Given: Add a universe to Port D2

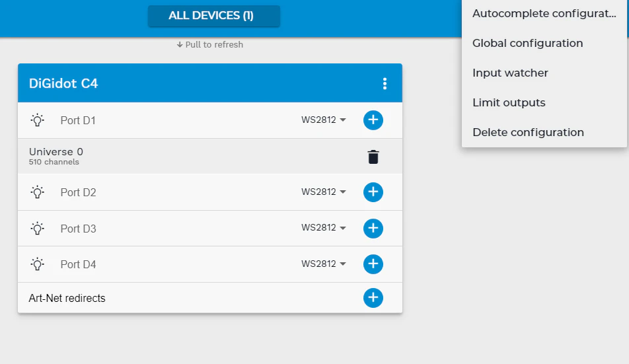Looking at the screenshot, I should click(x=373, y=192).
